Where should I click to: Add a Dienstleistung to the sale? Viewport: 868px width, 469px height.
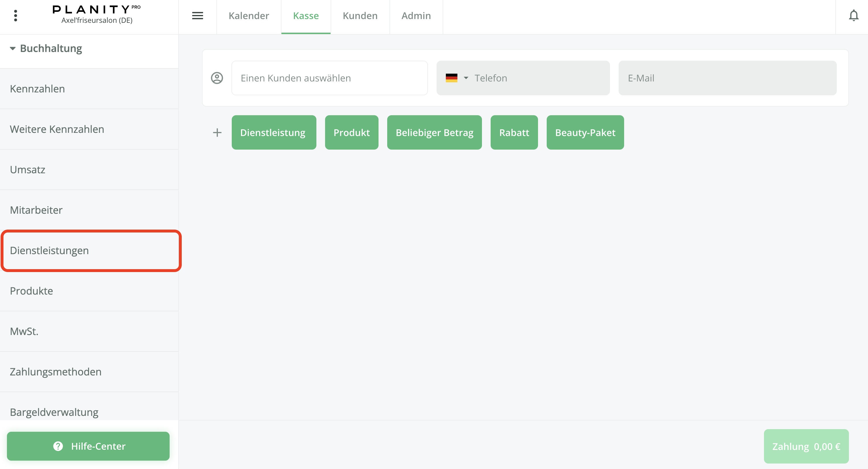click(274, 133)
